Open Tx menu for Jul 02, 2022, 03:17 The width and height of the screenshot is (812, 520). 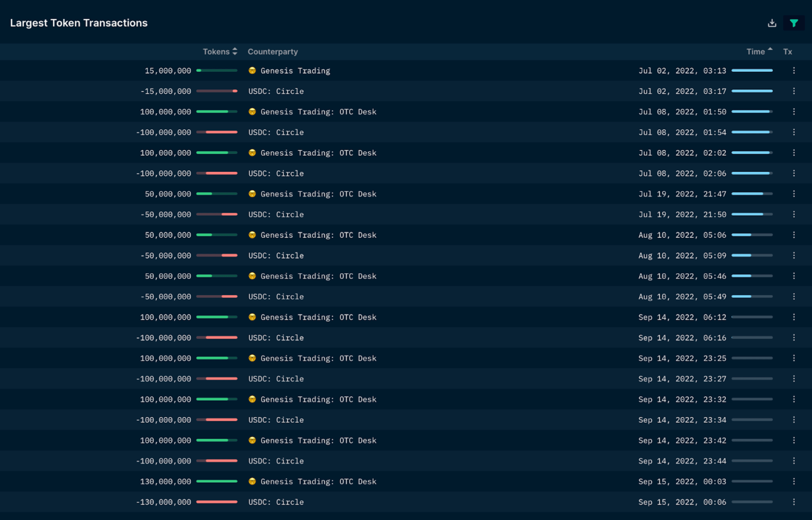tap(794, 91)
